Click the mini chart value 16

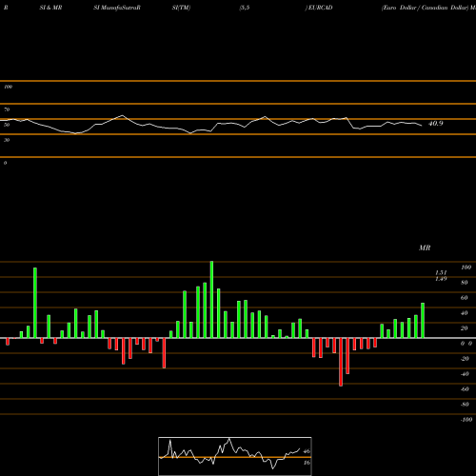coord(307,463)
